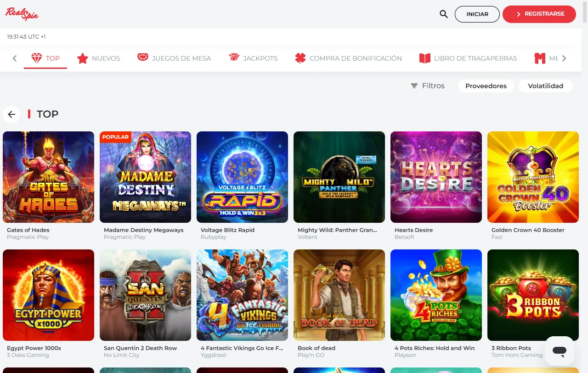Click the Juegos de Mesa icon
The width and height of the screenshot is (588, 373).
click(x=143, y=58)
